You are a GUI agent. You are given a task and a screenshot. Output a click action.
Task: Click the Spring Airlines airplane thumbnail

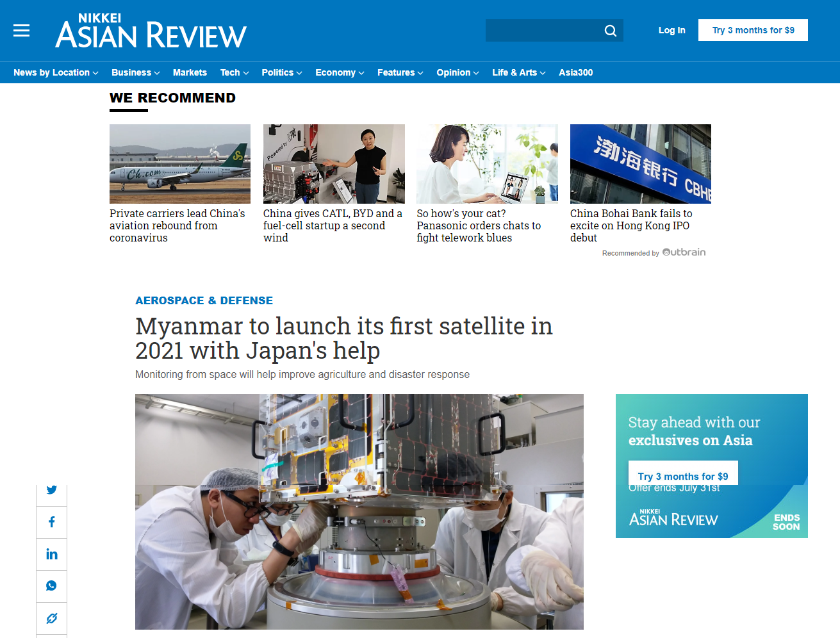(x=180, y=164)
